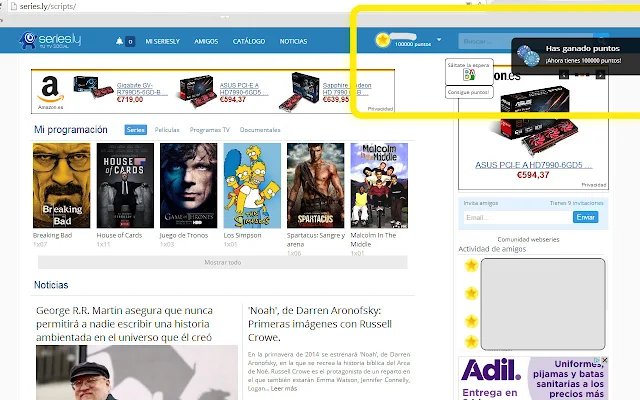Open the 'Noah' de Darren Aronofsky headline

(x=320, y=324)
